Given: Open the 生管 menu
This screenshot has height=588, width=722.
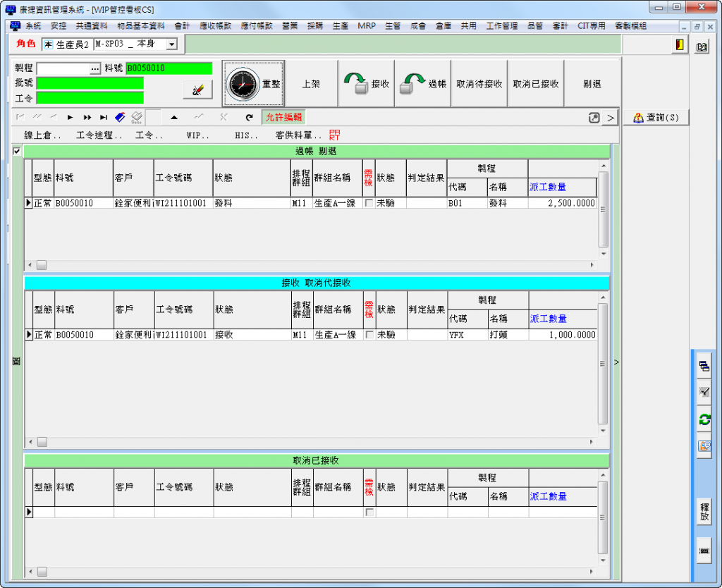Looking at the screenshot, I should coord(393,26).
